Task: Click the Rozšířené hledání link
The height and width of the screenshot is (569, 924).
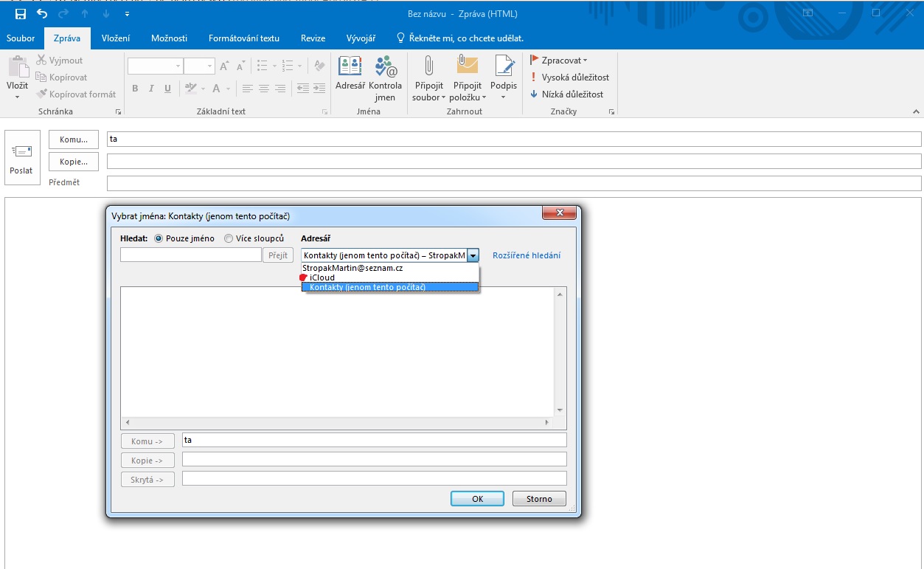Action: point(527,255)
